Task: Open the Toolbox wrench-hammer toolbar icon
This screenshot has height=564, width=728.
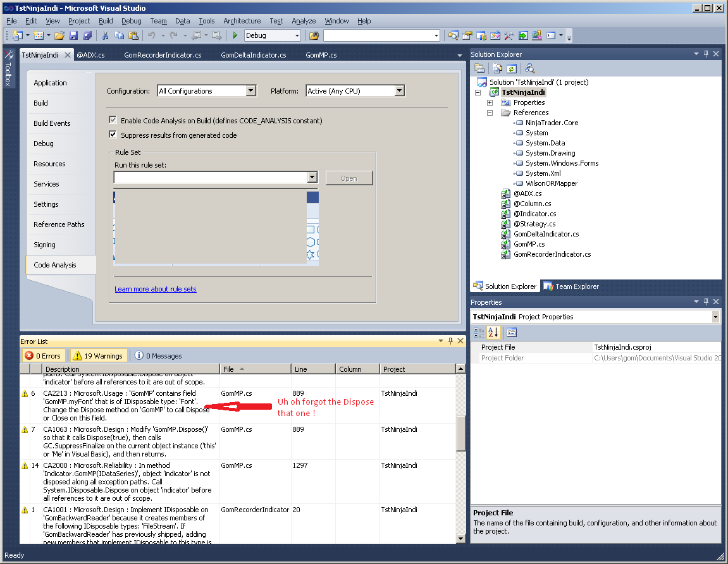Action: pyautogui.click(x=509, y=35)
